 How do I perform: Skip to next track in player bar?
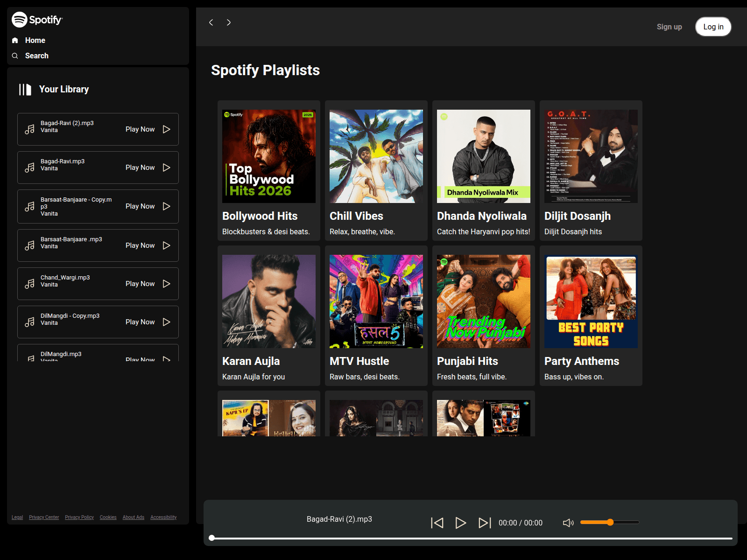point(485,523)
